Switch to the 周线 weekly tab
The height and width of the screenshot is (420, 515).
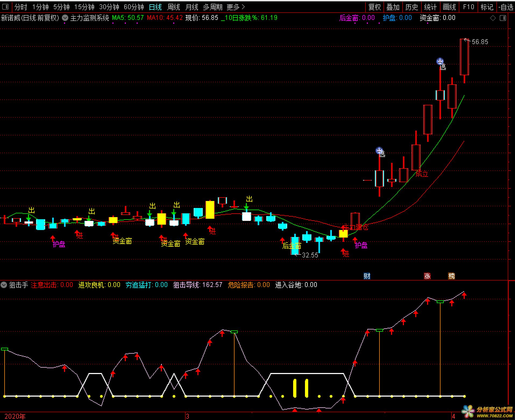pyautogui.click(x=173, y=7)
